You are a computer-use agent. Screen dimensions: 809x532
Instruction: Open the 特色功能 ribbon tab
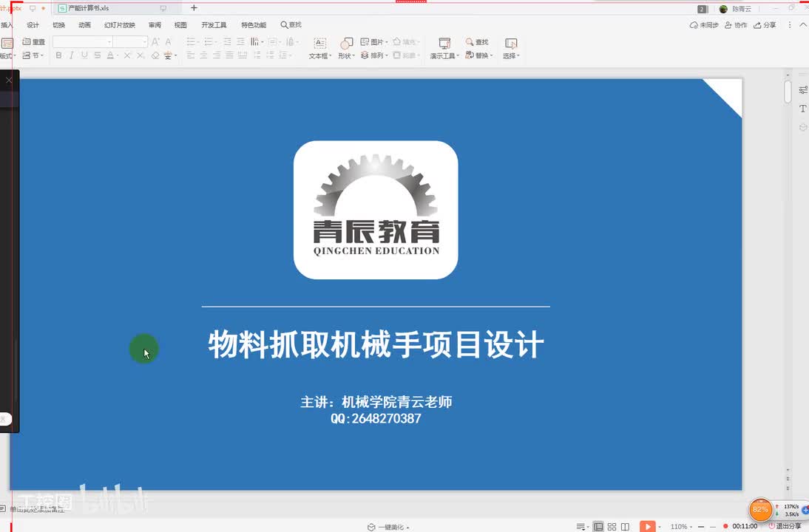[254, 24]
